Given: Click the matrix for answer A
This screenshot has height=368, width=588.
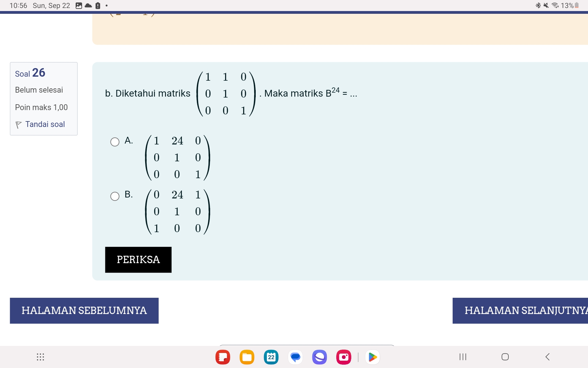Looking at the screenshot, I should click(177, 157).
